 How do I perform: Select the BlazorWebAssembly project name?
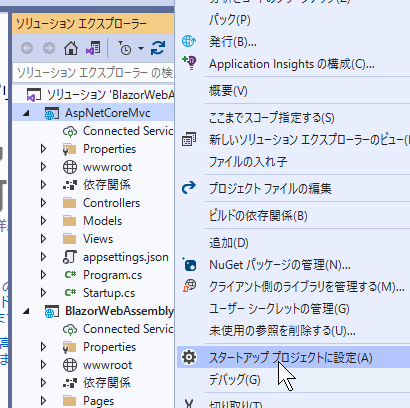119,311
